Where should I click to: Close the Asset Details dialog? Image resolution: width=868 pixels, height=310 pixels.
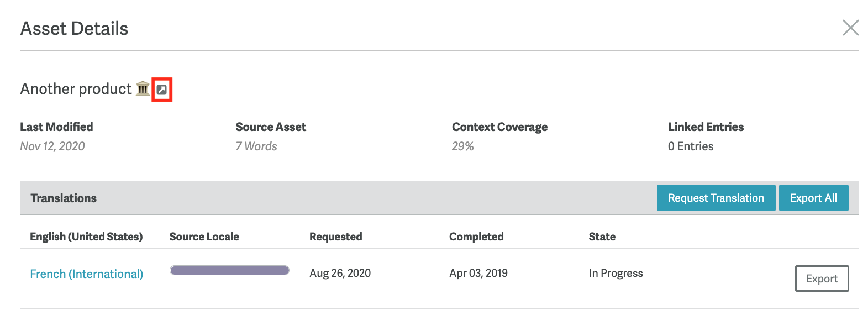pos(850,28)
